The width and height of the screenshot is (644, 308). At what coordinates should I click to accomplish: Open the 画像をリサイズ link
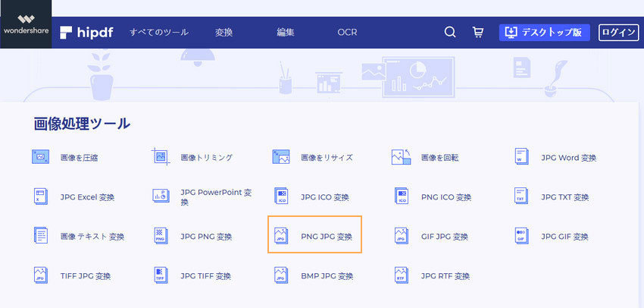327,158
